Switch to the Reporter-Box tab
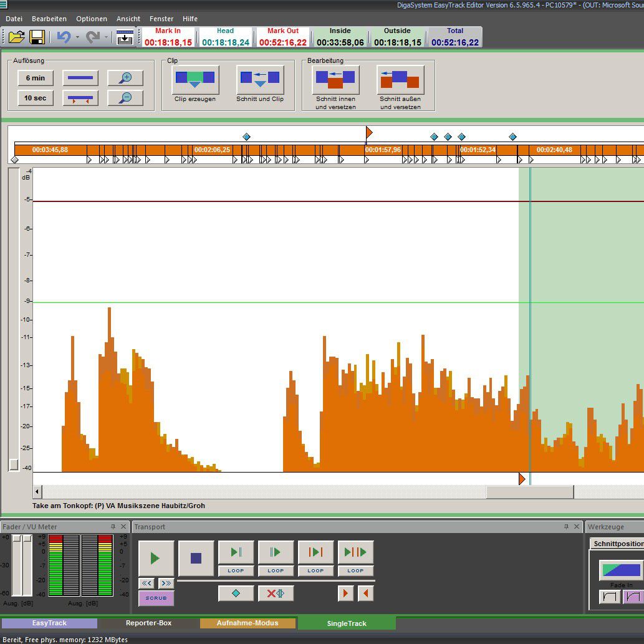Screen dimensions: 644x644 click(x=148, y=623)
